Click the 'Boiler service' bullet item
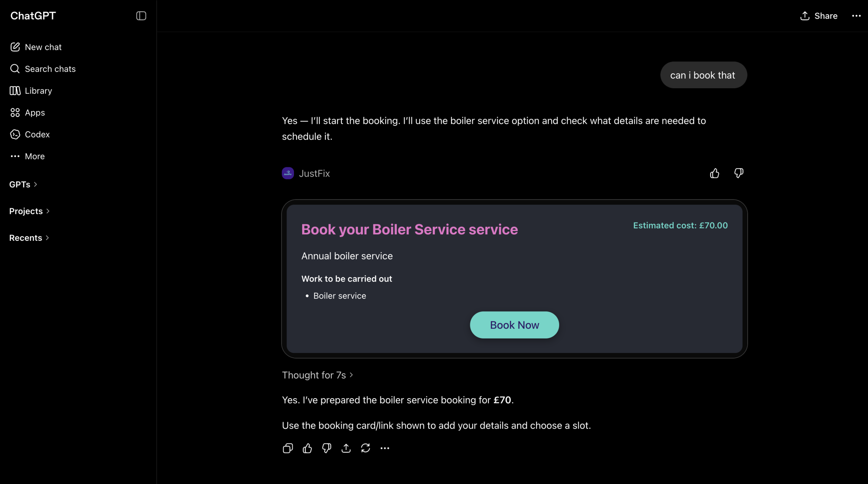This screenshot has height=484, width=868. pos(340,296)
